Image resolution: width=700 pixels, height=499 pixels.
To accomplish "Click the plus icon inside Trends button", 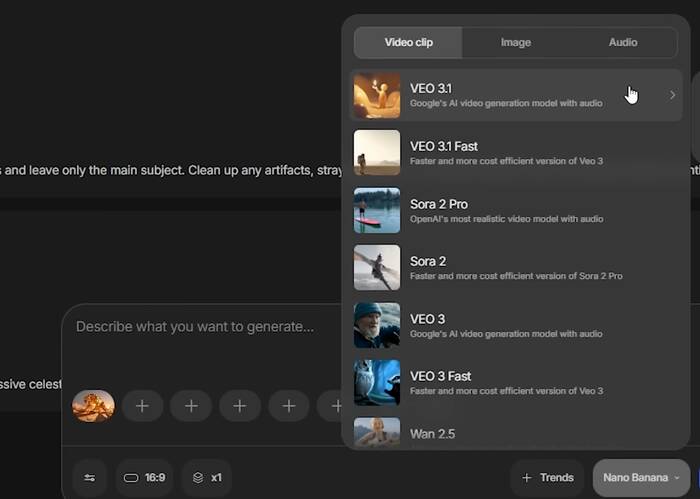I will (527, 478).
